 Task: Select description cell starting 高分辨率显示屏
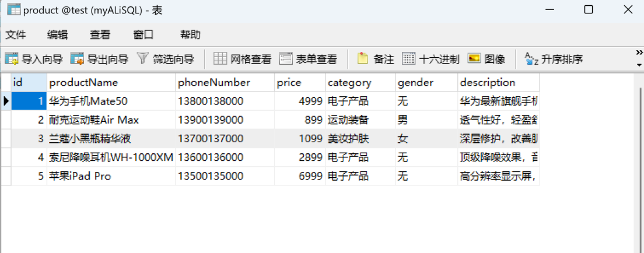pos(499,176)
